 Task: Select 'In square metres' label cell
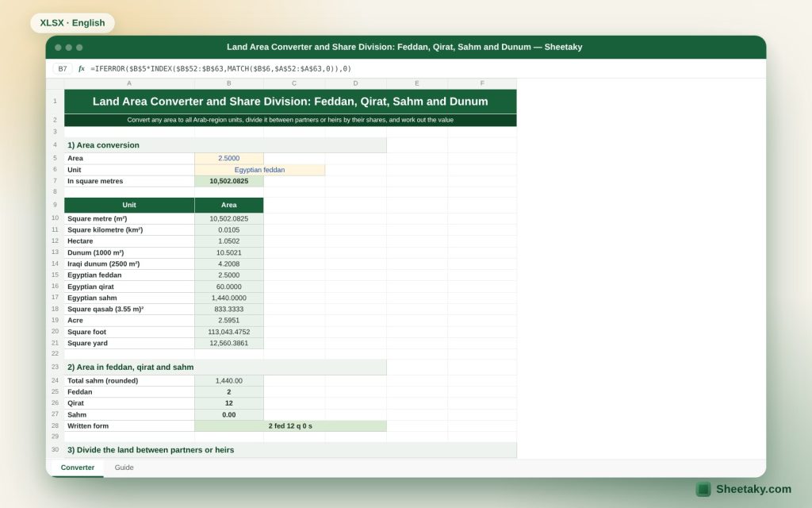(129, 181)
